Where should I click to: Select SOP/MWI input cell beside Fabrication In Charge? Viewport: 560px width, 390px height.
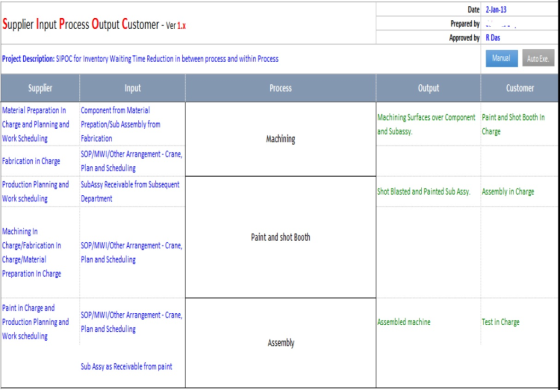tap(132, 161)
